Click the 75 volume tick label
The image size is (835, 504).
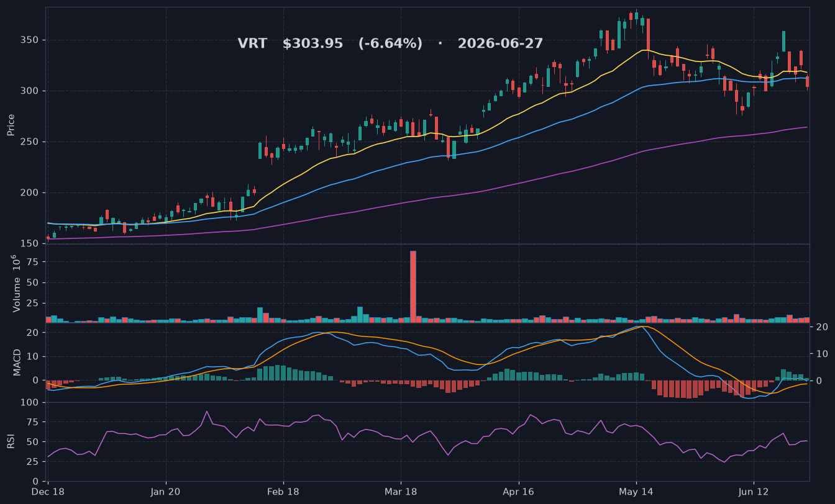coord(34,263)
